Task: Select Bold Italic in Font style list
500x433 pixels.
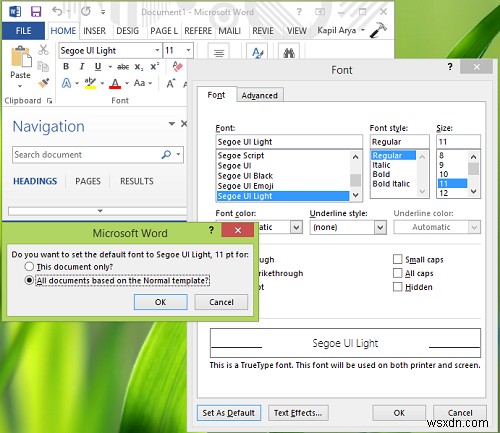Action: (393, 184)
